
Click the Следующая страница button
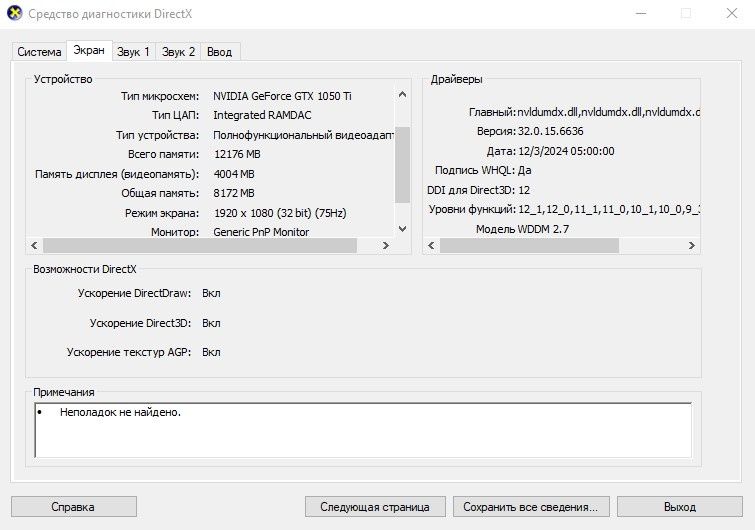point(375,507)
